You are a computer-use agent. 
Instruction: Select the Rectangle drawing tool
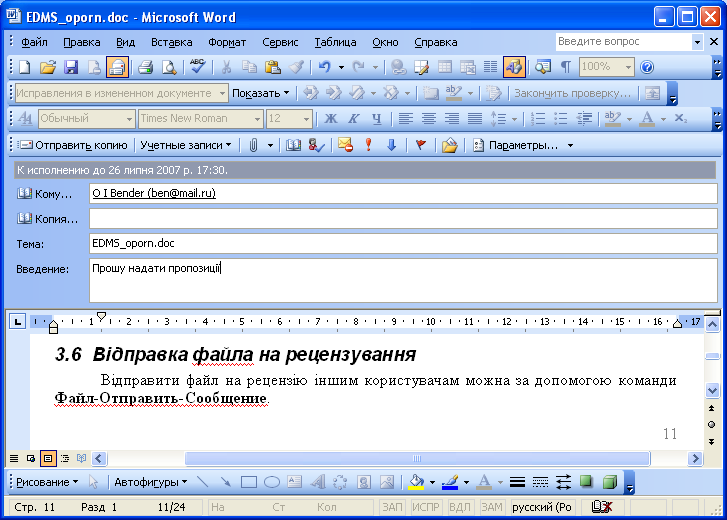249,482
